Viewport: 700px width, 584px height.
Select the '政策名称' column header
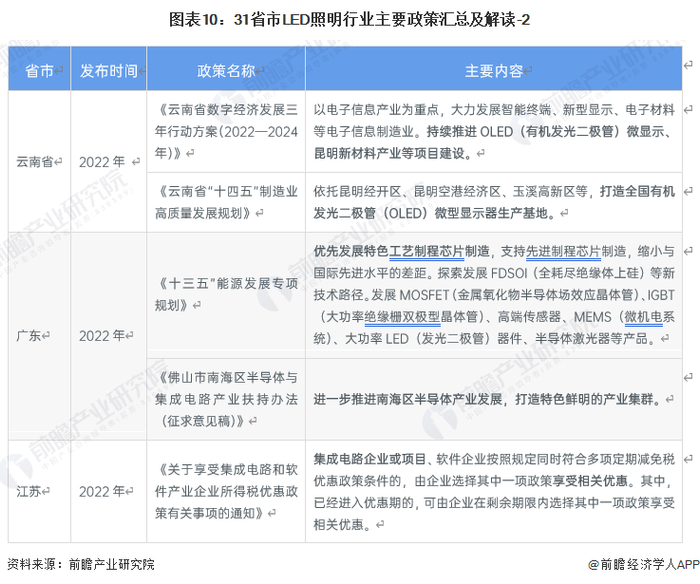pos(226,70)
